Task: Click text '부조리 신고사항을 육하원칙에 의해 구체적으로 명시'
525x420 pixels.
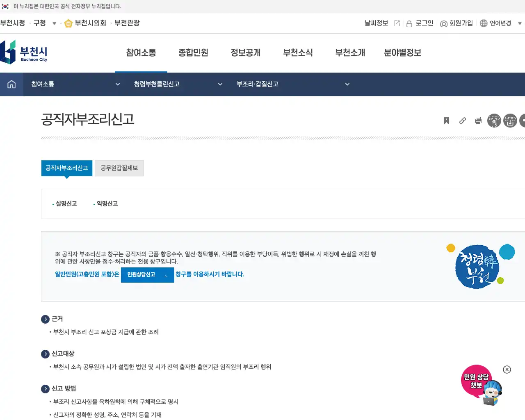Action: 116,402
